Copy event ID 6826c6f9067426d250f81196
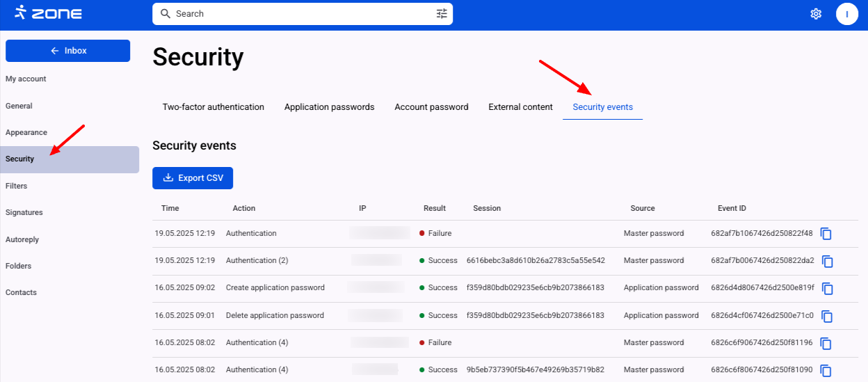The height and width of the screenshot is (382, 868). coord(826,343)
